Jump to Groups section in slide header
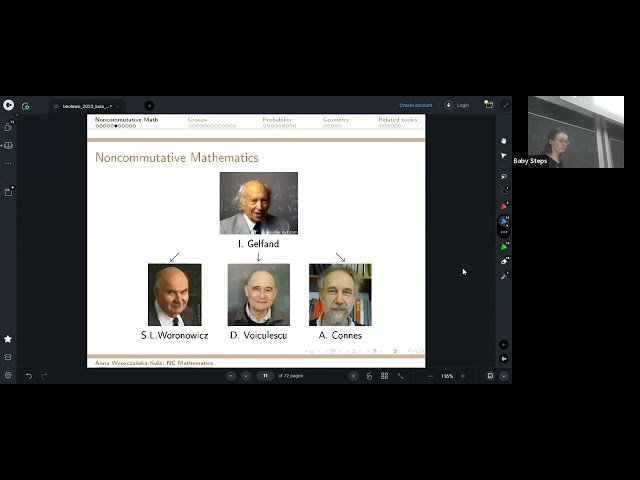 [198, 120]
